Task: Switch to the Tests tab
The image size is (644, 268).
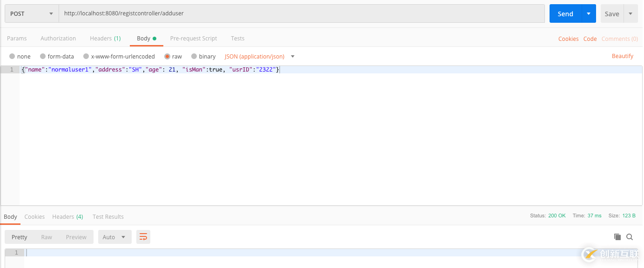Action: click(237, 38)
